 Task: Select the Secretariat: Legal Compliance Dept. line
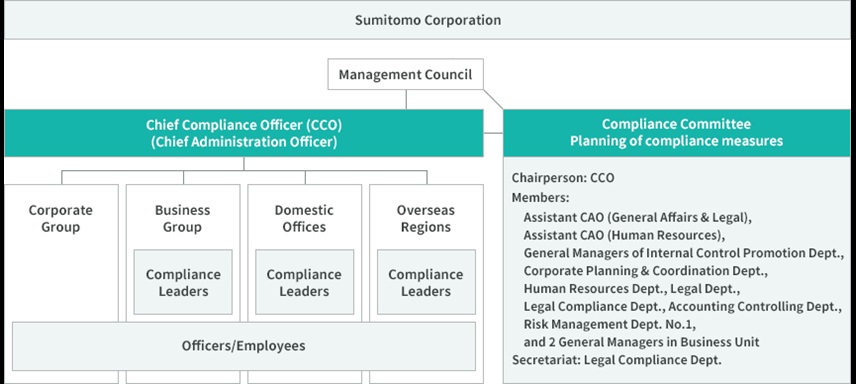pos(616,360)
